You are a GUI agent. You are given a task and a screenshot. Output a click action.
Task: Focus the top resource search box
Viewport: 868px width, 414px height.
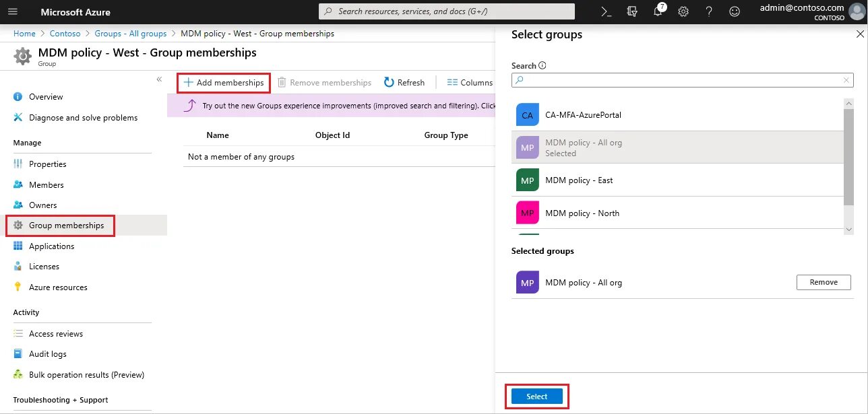[447, 11]
